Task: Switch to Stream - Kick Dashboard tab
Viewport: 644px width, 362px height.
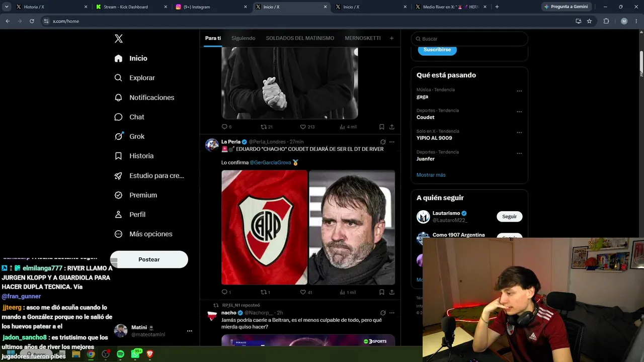Action: click(131, 7)
